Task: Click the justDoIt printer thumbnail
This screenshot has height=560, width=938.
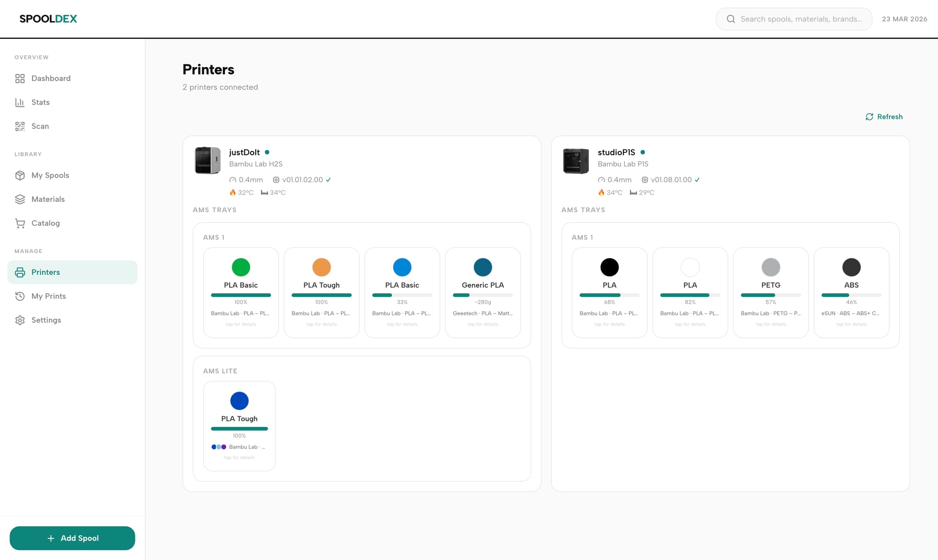Action: click(x=207, y=160)
